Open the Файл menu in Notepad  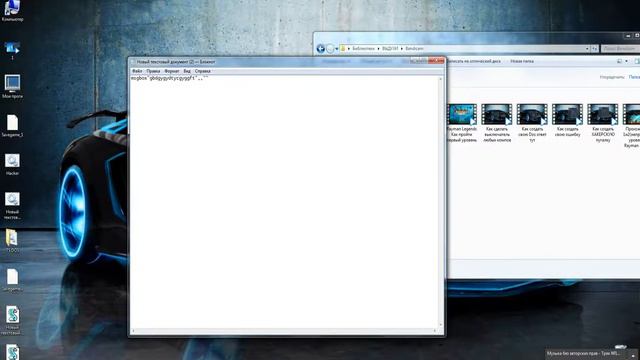pyautogui.click(x=137, y=71)
